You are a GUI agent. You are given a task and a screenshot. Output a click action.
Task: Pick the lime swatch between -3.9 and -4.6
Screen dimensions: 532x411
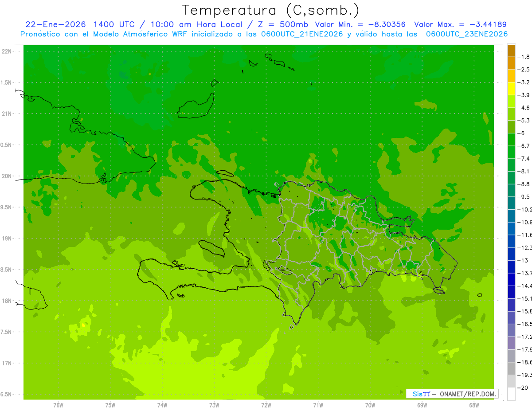(511, 101)
